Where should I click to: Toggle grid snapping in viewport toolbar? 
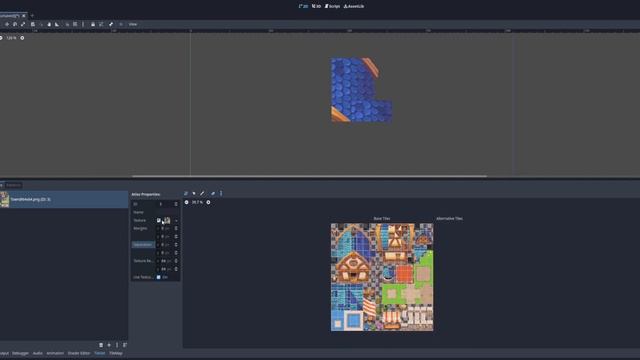75,24
